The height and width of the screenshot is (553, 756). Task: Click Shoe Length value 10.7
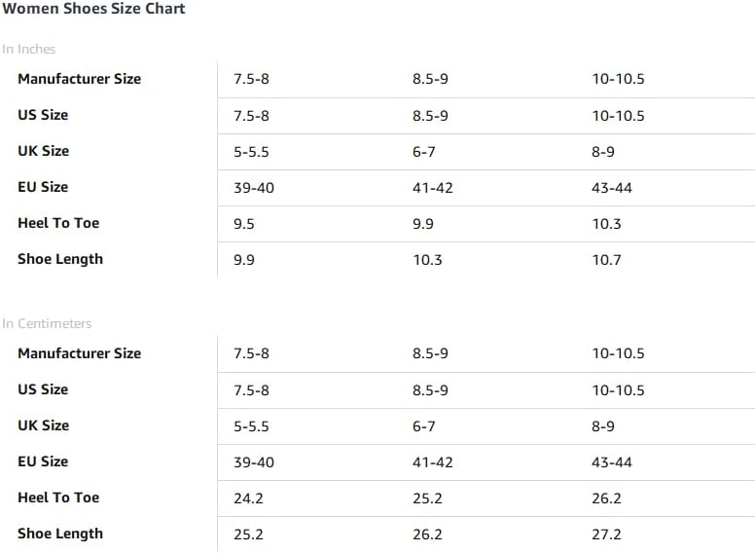606,260
